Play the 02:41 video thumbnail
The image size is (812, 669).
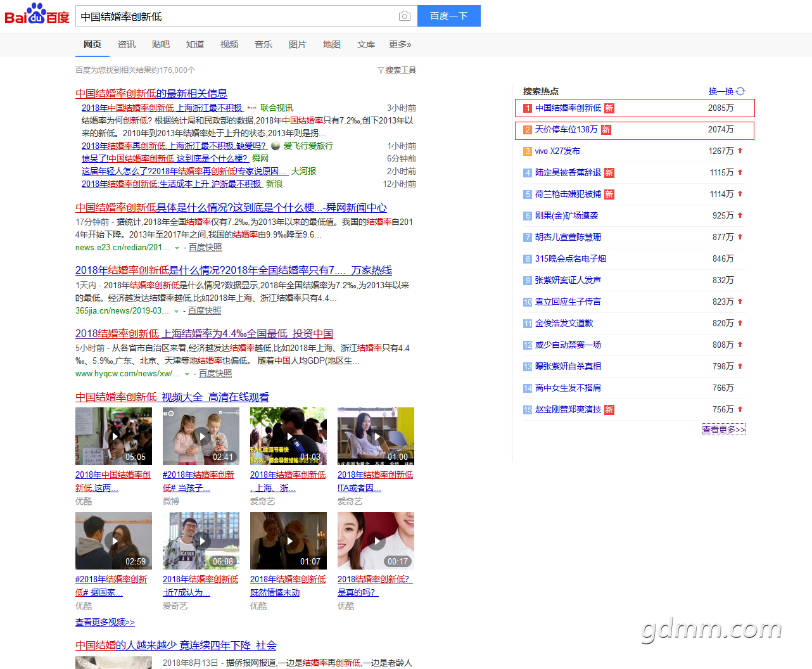coord(201,436)
